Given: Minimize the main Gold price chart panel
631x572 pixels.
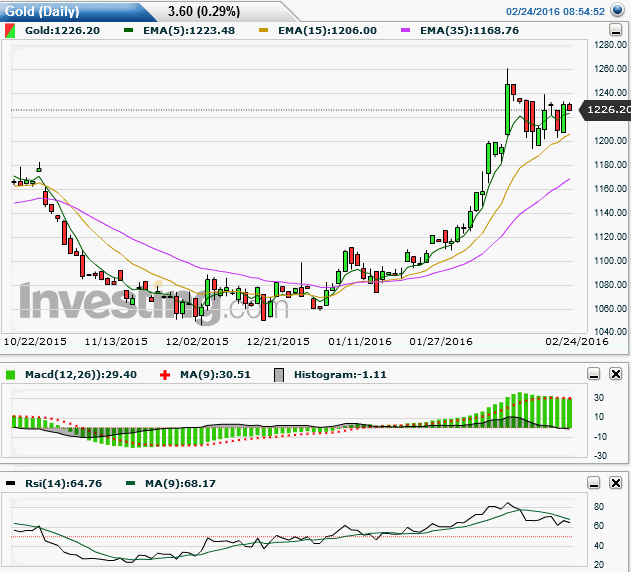Looking at the screenshot, I should pos(616,30).
